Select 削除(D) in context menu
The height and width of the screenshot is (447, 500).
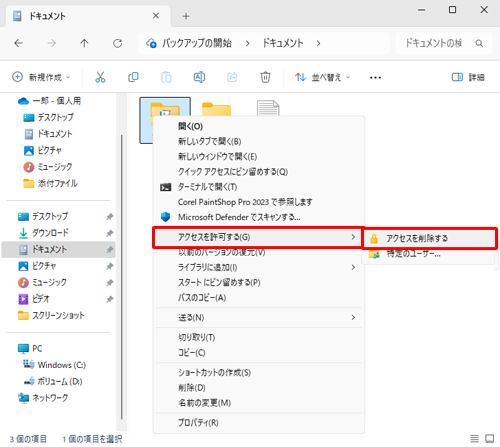(259, 387)
